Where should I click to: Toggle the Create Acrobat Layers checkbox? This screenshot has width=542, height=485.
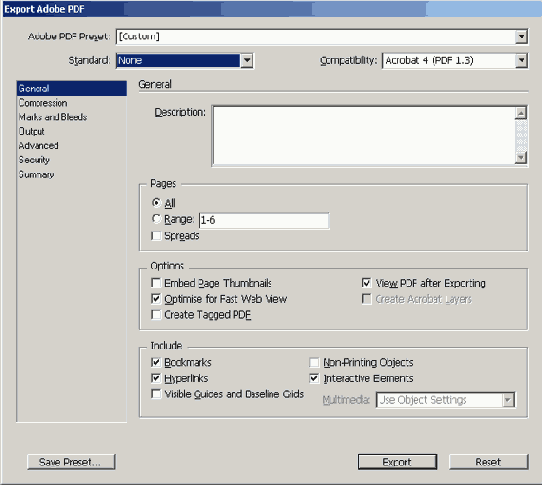[x=366, y=299]
